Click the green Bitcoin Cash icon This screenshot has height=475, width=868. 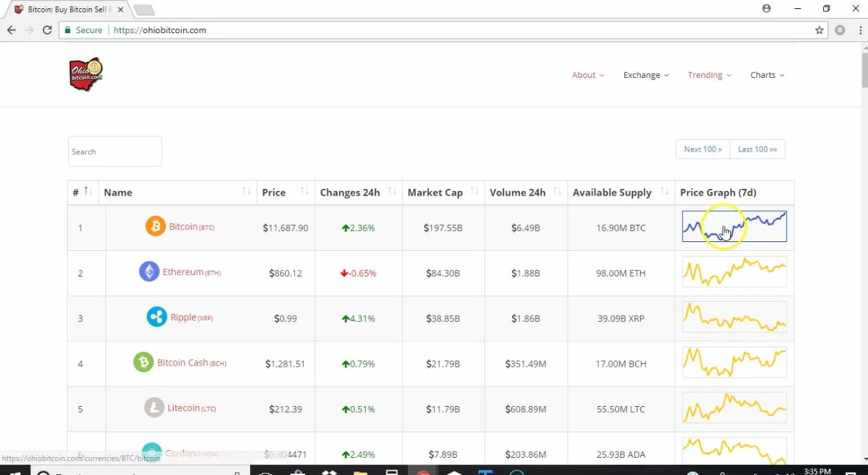pos(143,363)
